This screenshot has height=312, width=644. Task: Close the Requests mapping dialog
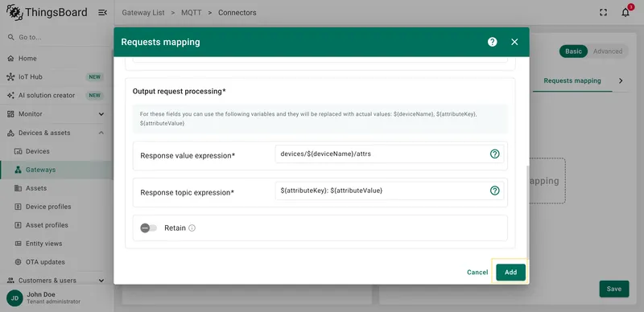tap(514, 42)
